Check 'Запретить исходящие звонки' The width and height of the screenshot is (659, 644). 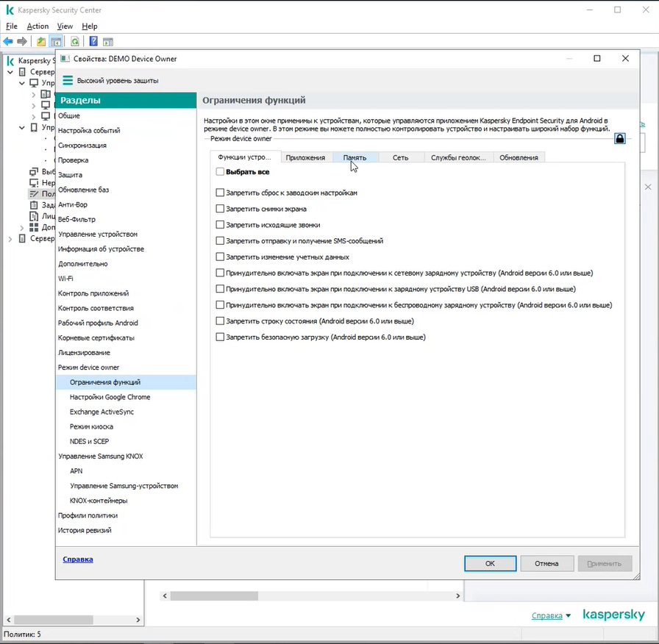tap(220, 224)
